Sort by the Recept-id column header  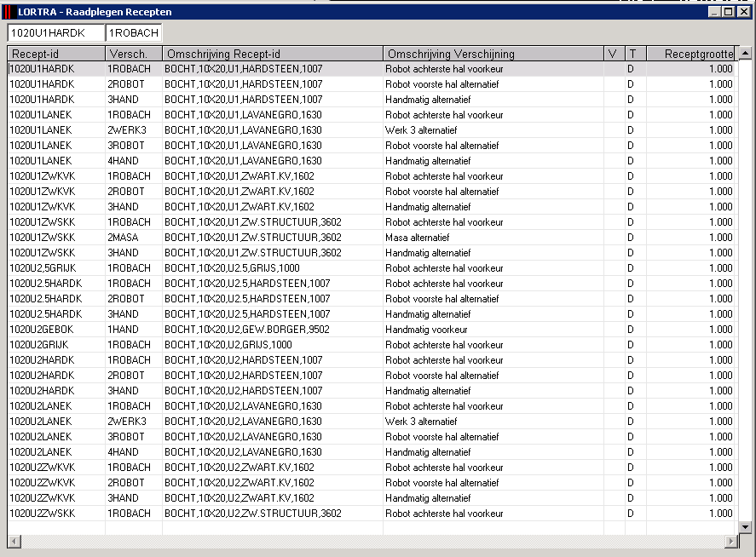[56, 54]
